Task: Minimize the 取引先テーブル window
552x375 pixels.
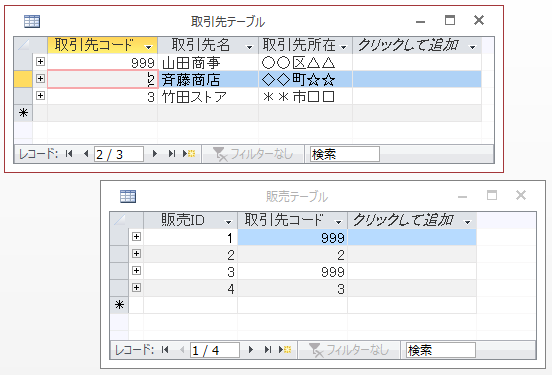Action: pyautogui.click(x=420, y=21)
